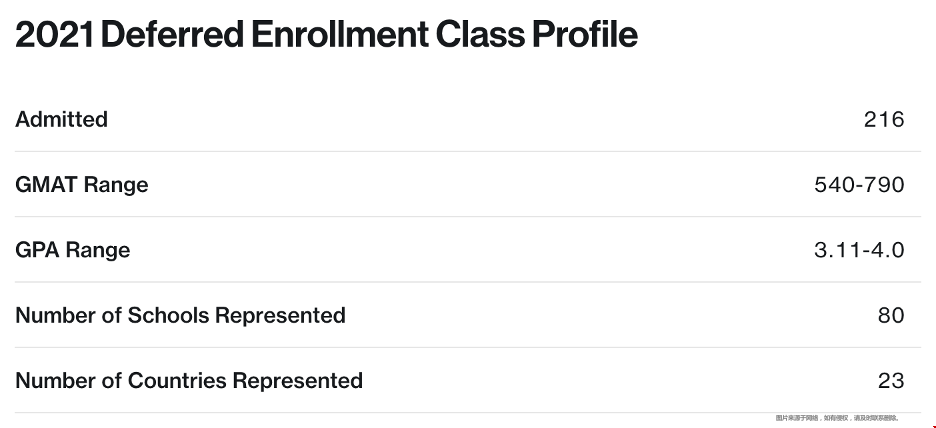Select the GPA Range label
Viewport: 936px width, 428px height.
(x=73, y=250)
